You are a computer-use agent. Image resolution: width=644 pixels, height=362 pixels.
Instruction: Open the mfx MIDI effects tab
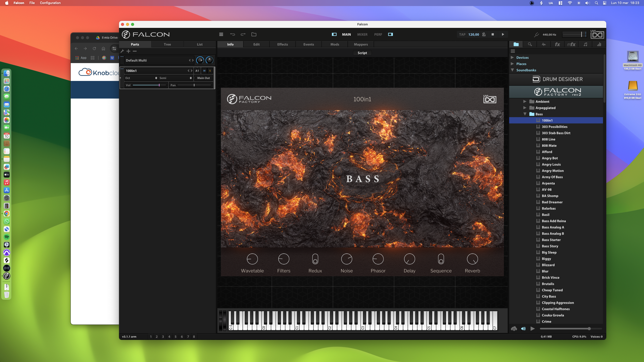point(571,44)
